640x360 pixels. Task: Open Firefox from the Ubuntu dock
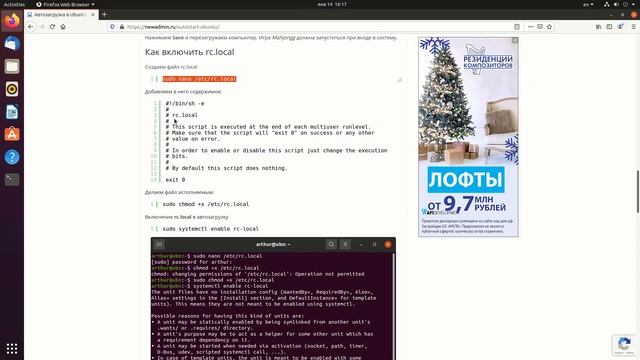pyautogui.click(x=12, y=20)
